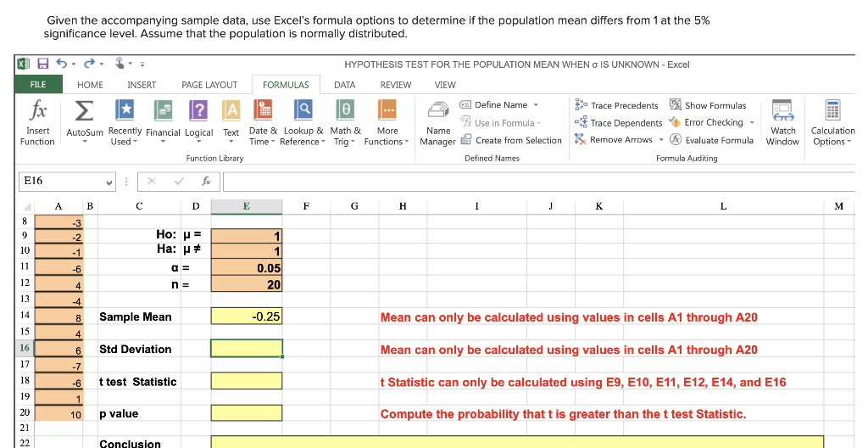Click the AutoSum sigma icon
The image size is (868, 448).
click(84, 110)
